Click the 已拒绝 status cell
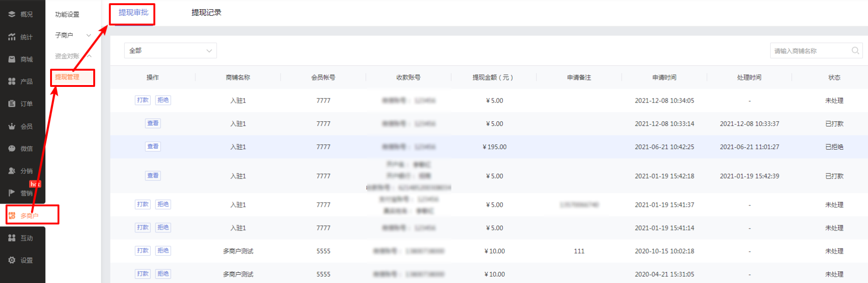Viewport: 868px width, 283px height. (834, 147)
